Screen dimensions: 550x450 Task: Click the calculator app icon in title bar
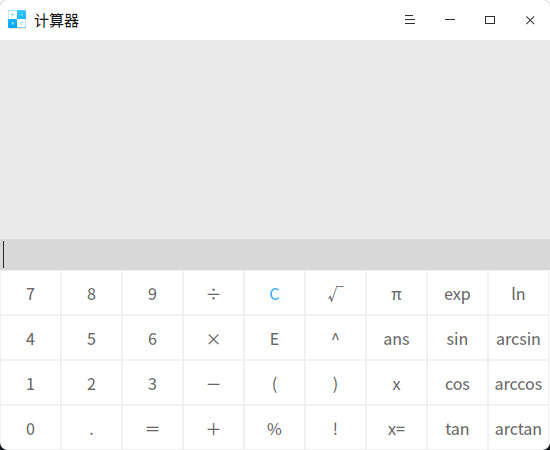[17, 19]
